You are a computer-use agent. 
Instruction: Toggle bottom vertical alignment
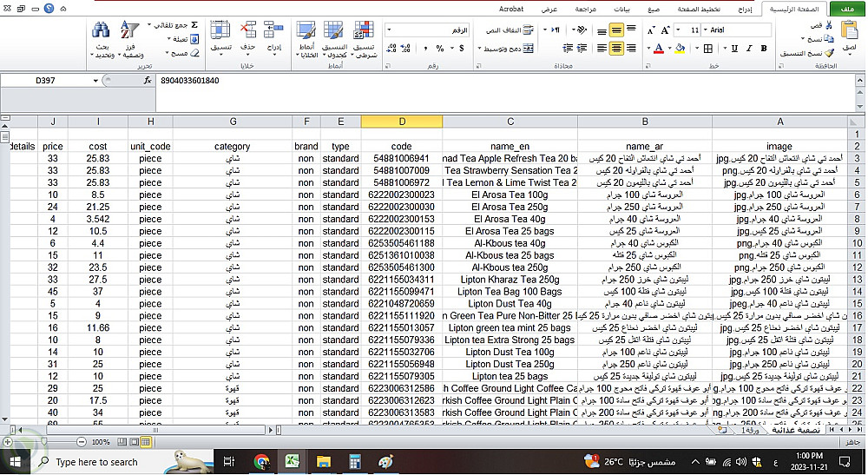(x=602, y=31)
